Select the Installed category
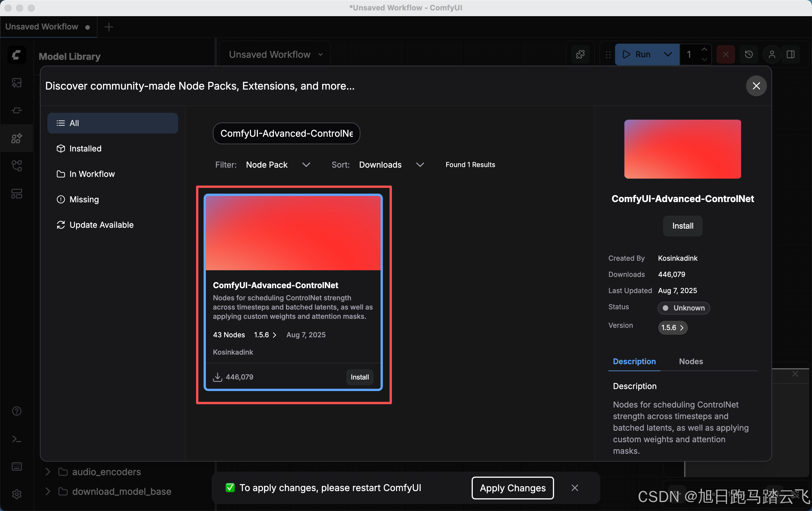This screenshot has width=812, height=511. tap(85, 149)
